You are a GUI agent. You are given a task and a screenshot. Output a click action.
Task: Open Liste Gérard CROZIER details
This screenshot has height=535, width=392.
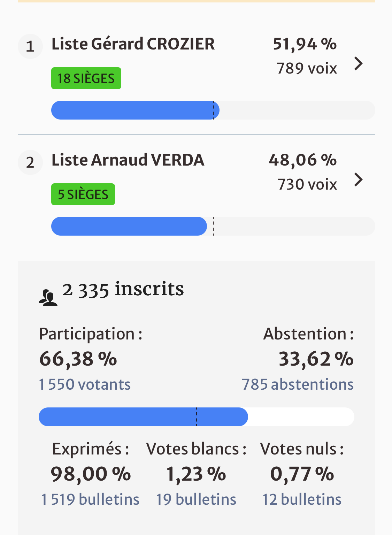click(x=133, y=44)
